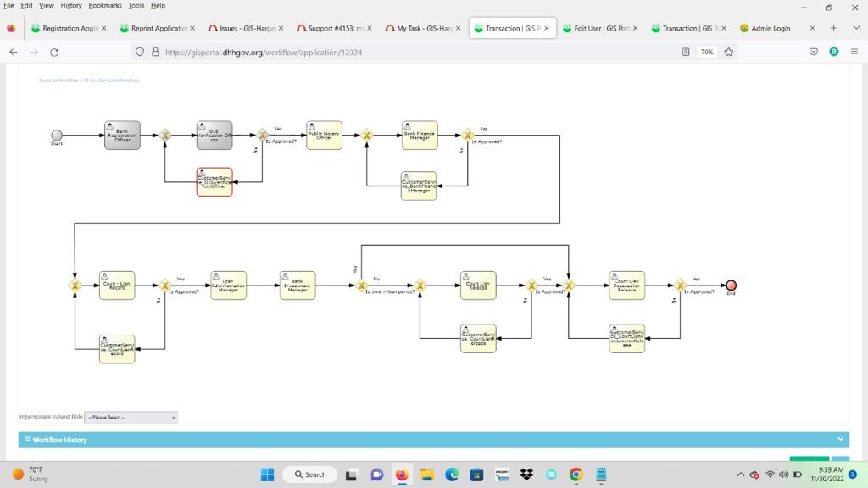Open Microsoft Edge from taskbar
This screenshot has height=488, width=868.
pos(452,474)
